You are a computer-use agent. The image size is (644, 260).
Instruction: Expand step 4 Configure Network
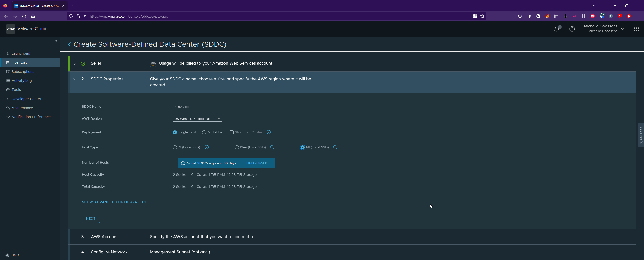click(352, 252)
